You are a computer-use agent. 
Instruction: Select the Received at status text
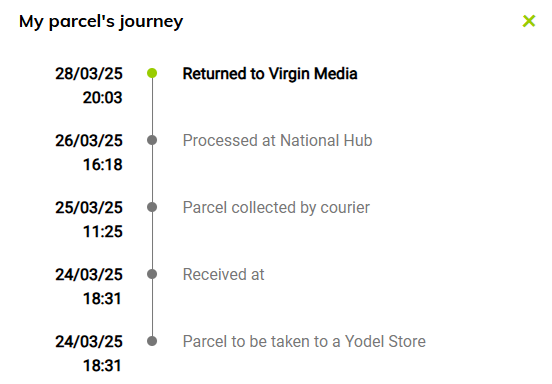[x=224, y=275]
